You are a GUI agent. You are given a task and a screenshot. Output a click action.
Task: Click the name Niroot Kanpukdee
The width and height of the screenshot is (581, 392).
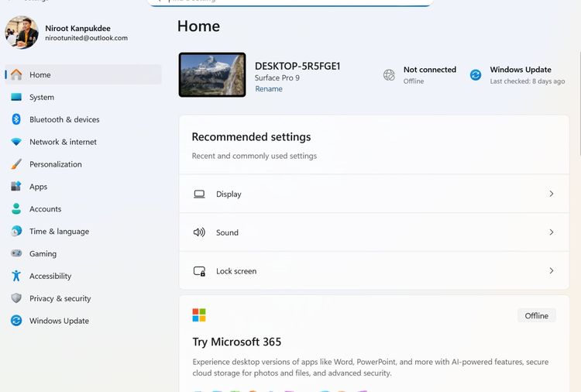tap(77, 28)
